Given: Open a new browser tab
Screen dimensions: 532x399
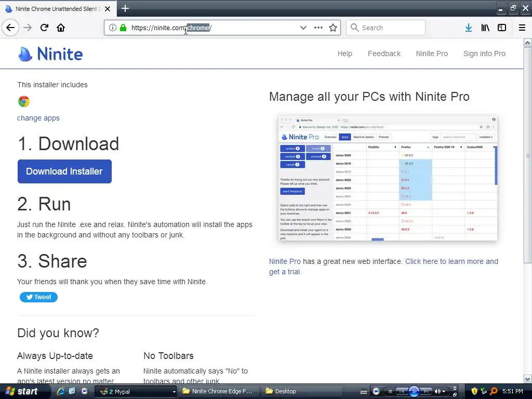Looking at the screenshot, I should (125, 8).
